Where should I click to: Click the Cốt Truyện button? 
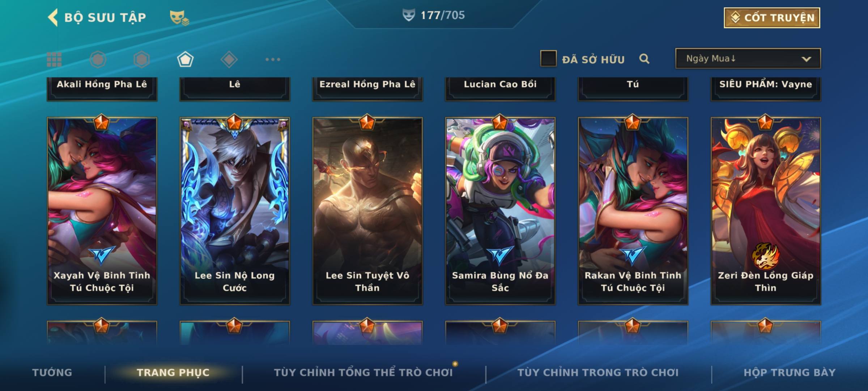(772, 17)
